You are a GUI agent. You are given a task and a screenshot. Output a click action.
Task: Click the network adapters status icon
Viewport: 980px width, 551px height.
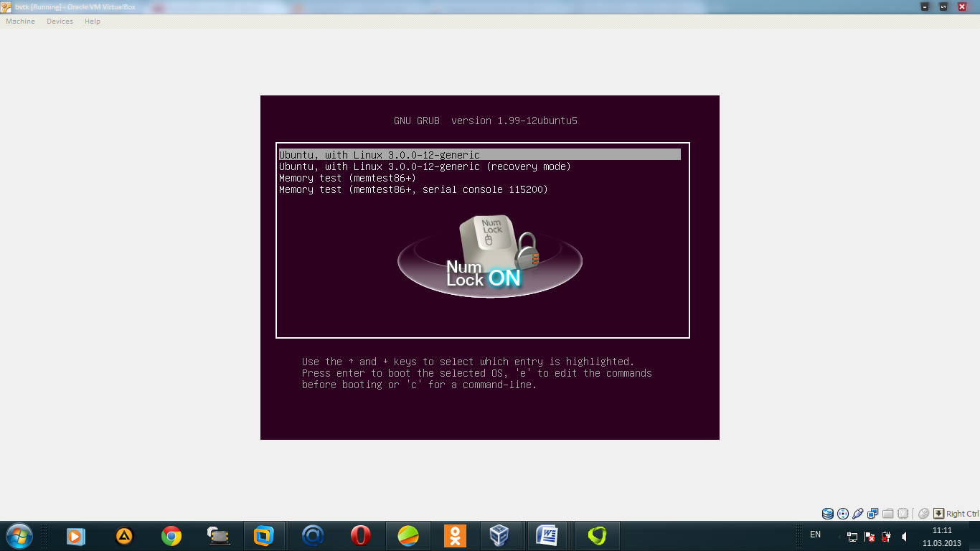click(873, 514)
